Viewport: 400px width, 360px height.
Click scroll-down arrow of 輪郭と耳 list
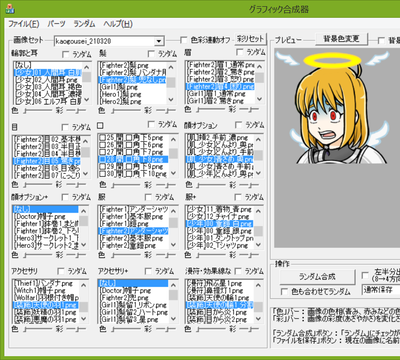coord(86,99)
